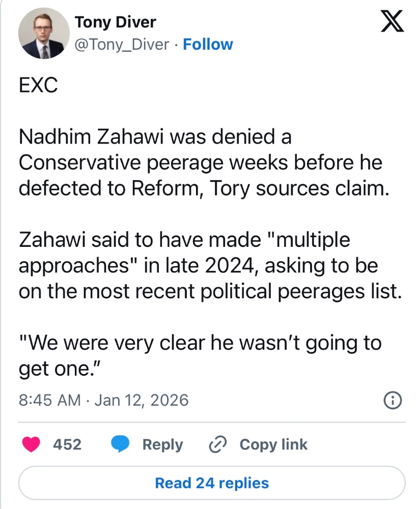
Task: Click the "We were very clear" quote
Action: point(200,343)
